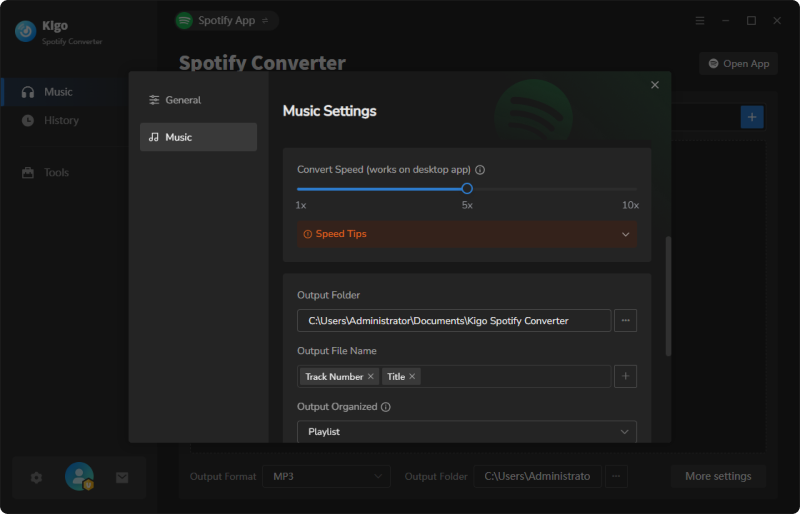Click the Output File Name field
This screenshot has width=800, height=514.
click(454, 376)
